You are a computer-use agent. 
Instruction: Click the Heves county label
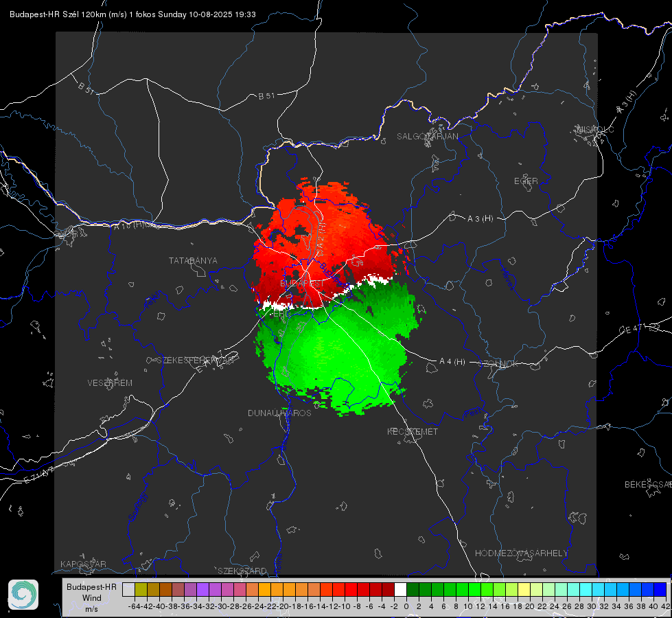click(507, 279)
